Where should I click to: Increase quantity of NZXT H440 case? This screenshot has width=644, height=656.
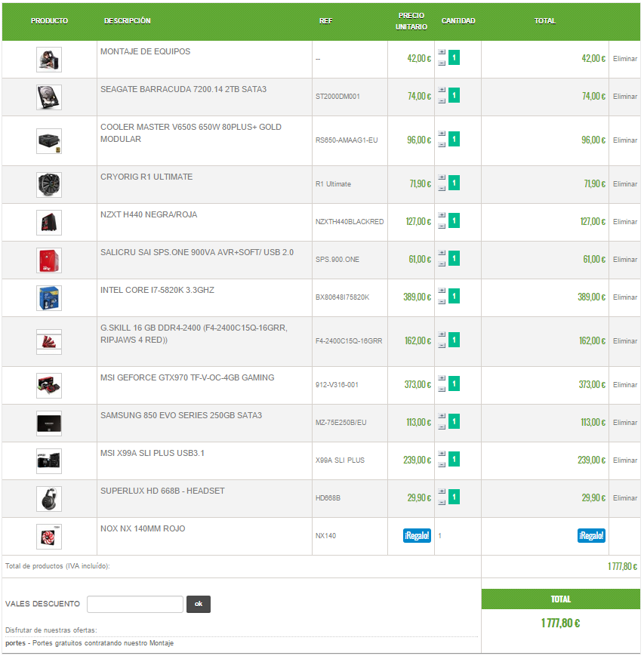(442, 215)
